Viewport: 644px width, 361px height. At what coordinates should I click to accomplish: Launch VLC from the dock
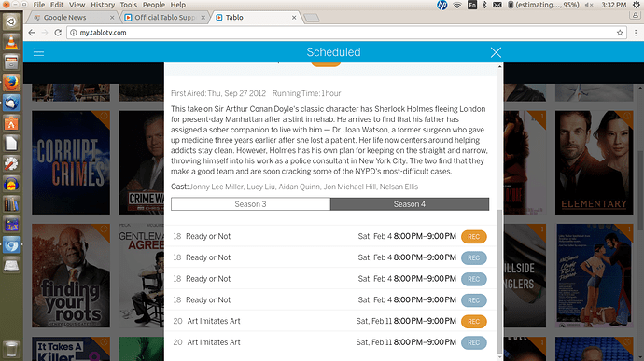pyautogui.click(x=11, y=42)
